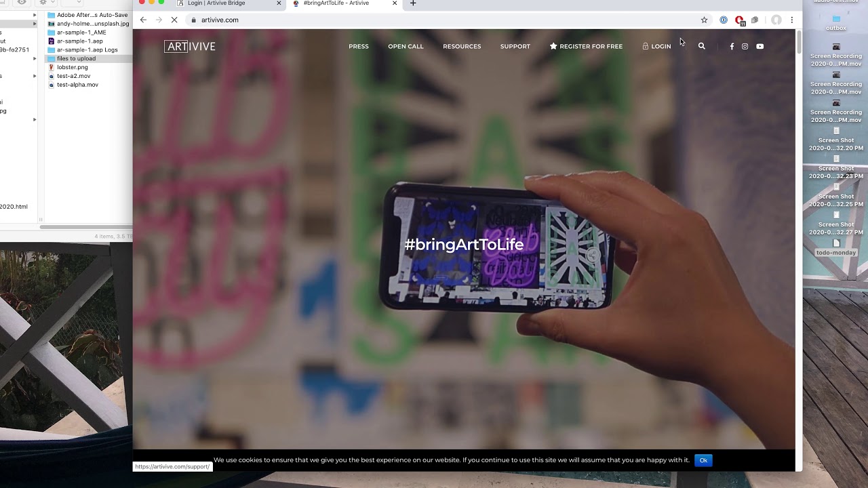Select the todo-monday file on desktop
This screenshot has height=488, width=868.
tap(836, 247)
